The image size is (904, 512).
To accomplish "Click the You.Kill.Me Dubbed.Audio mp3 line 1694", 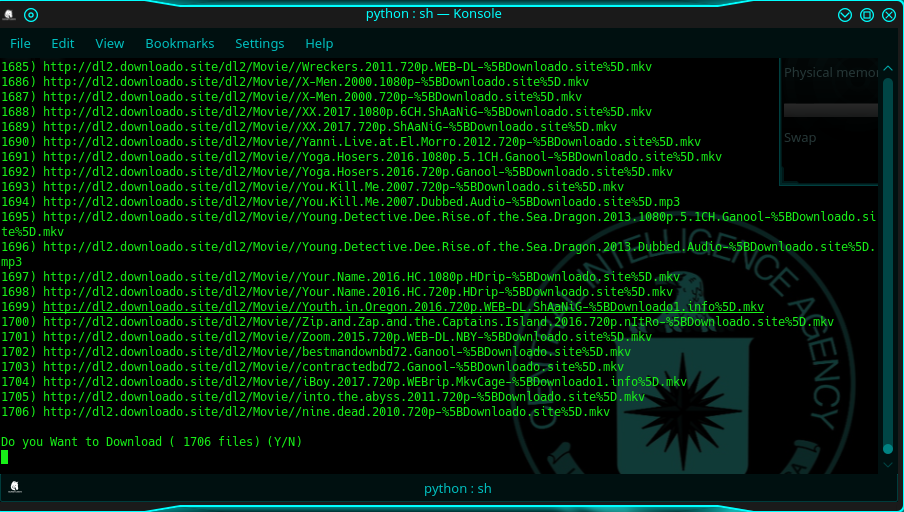I will pos(361,202).
